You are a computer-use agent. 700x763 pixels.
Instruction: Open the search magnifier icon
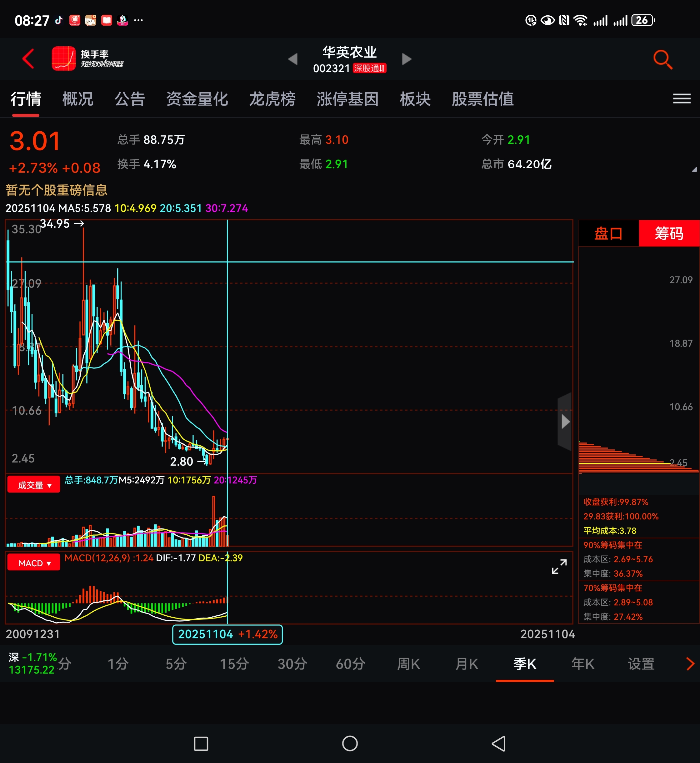point(662,59)
